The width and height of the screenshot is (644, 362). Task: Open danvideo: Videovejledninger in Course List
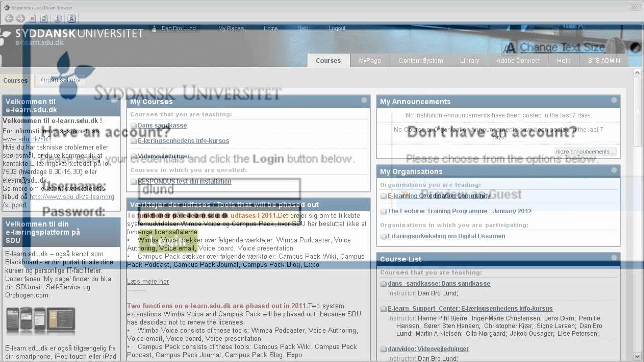click(x=429, y=349)
